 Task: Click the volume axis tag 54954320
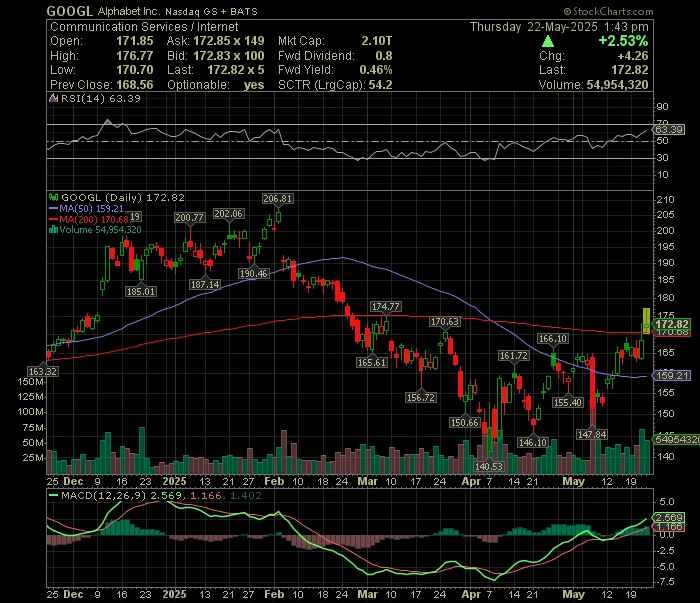pos(677,440)
